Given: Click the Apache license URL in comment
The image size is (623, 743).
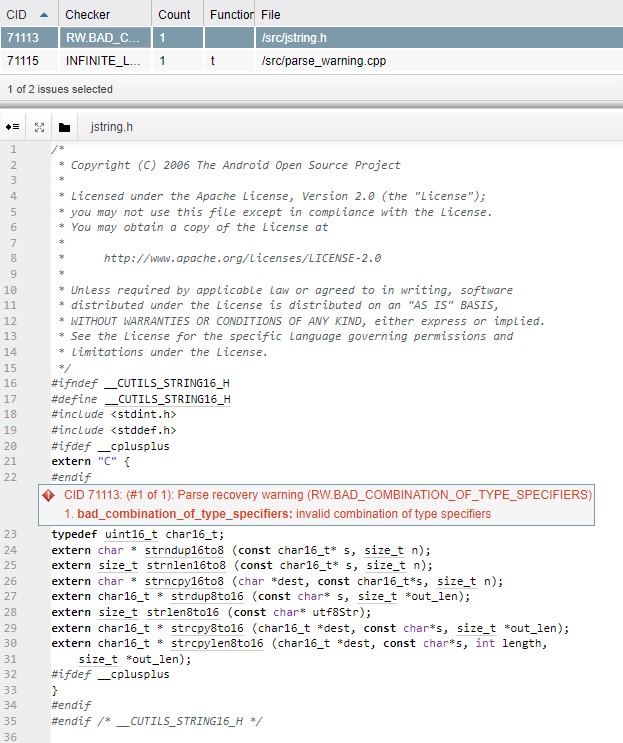Looking at the screenshot, I should pyautogui.click(x=242, y=258).
